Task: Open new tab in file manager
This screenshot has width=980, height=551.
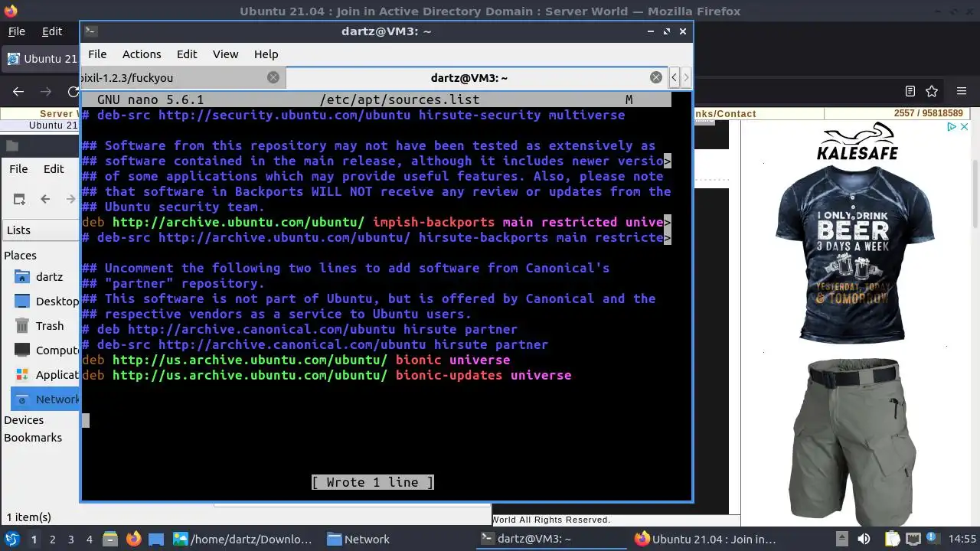Action: 19,199
